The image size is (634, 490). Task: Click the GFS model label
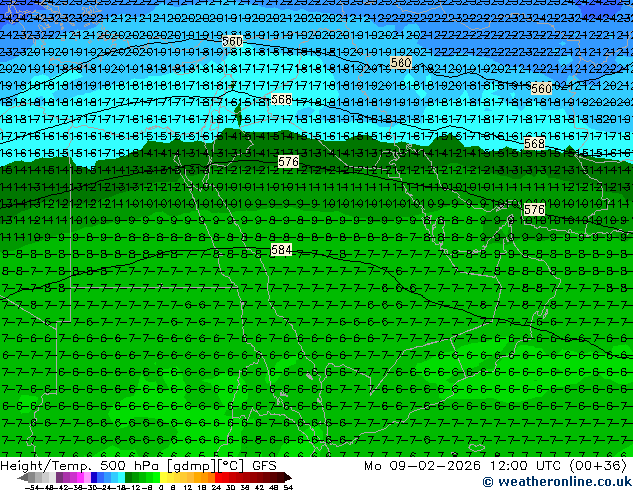(264, 466)
